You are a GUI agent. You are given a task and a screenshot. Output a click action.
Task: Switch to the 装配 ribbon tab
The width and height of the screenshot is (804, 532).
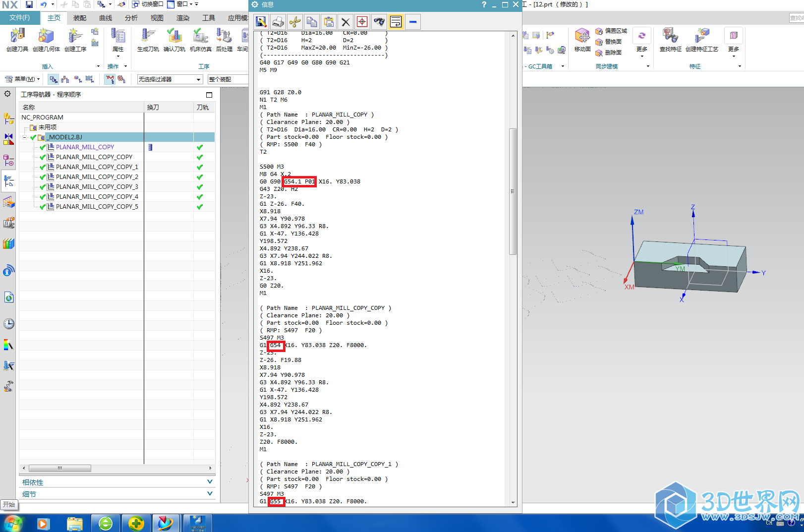(x=80, y=18)
